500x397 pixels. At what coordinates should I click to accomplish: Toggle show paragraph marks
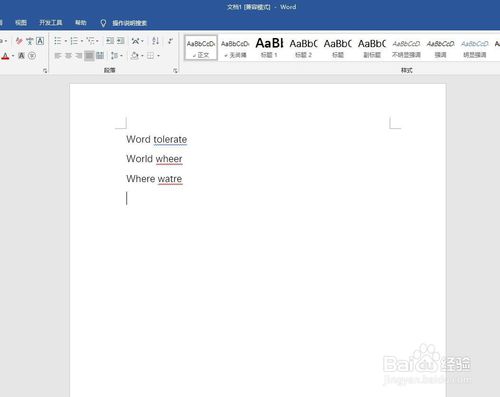tap(170, 41)
